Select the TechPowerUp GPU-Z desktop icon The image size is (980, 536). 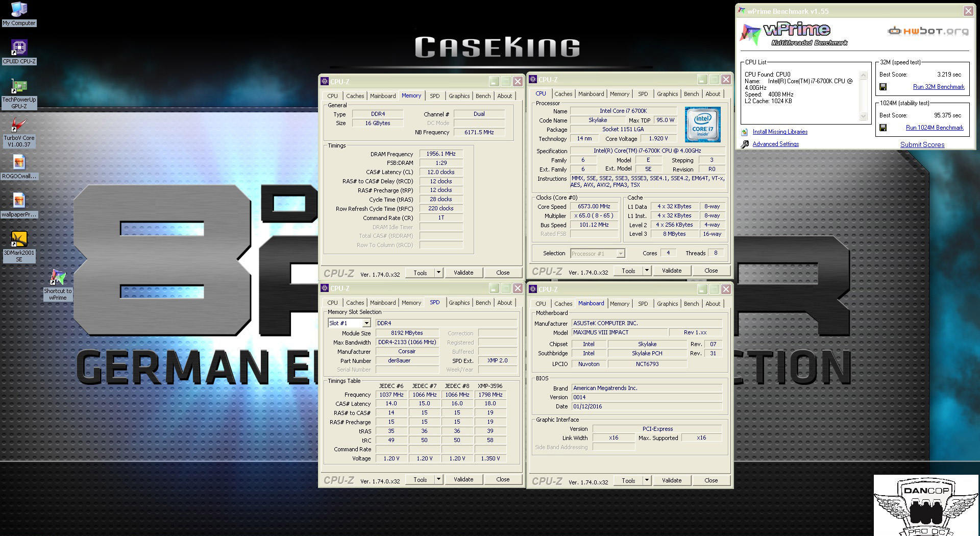[x=19, y=94]
